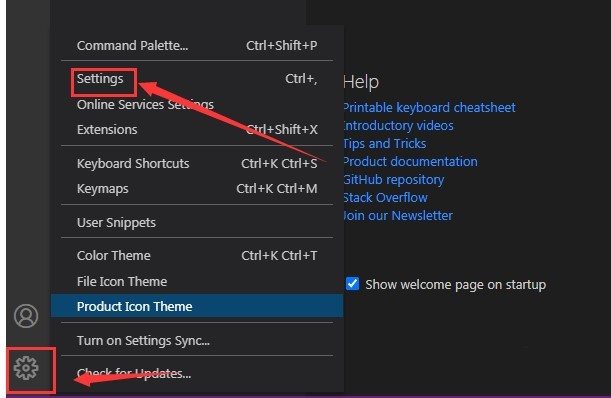611x398 pixels.
Task: Select Keymaps menu item
Action: tap(197, 189)
